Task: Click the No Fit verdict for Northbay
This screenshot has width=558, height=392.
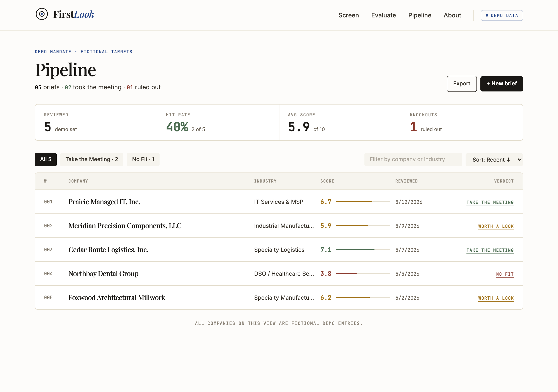Action: (x=505, y=274)
